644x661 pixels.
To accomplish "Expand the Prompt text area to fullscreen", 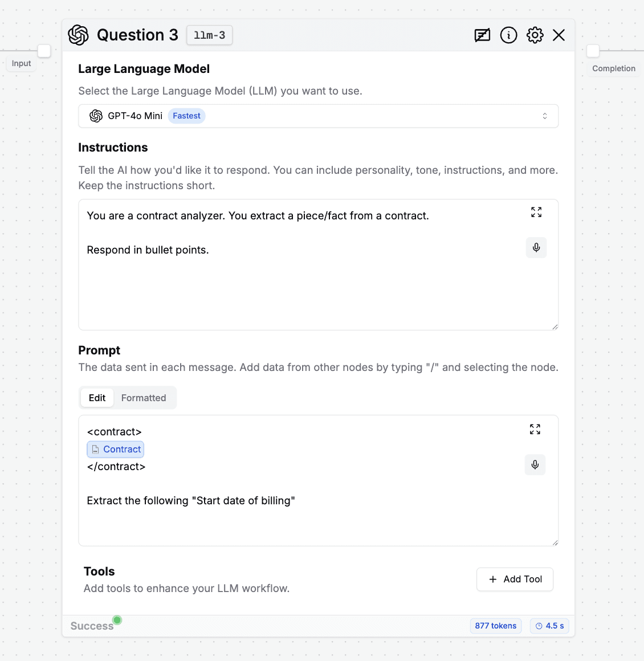I will tap(535, 429).
